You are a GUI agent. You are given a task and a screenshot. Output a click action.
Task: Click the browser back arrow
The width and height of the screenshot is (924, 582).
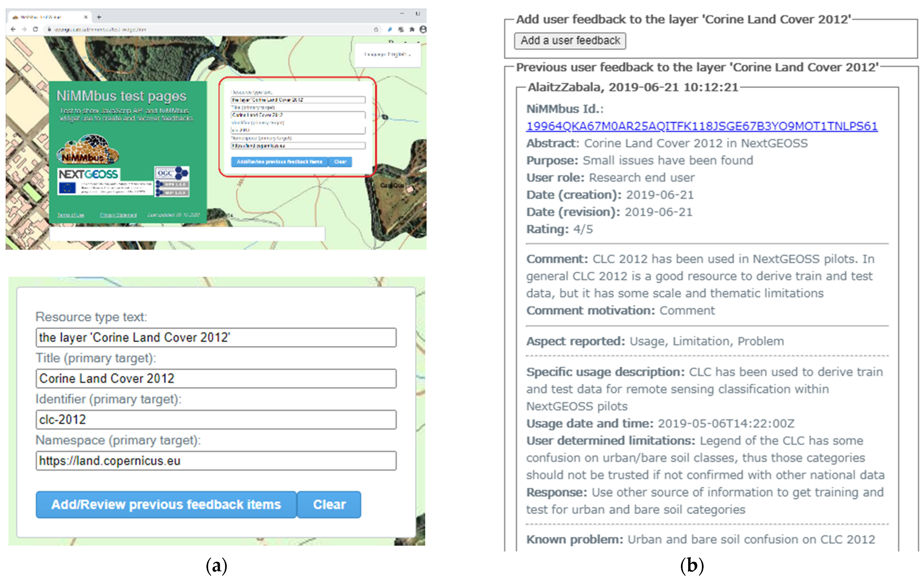(14, 29)
